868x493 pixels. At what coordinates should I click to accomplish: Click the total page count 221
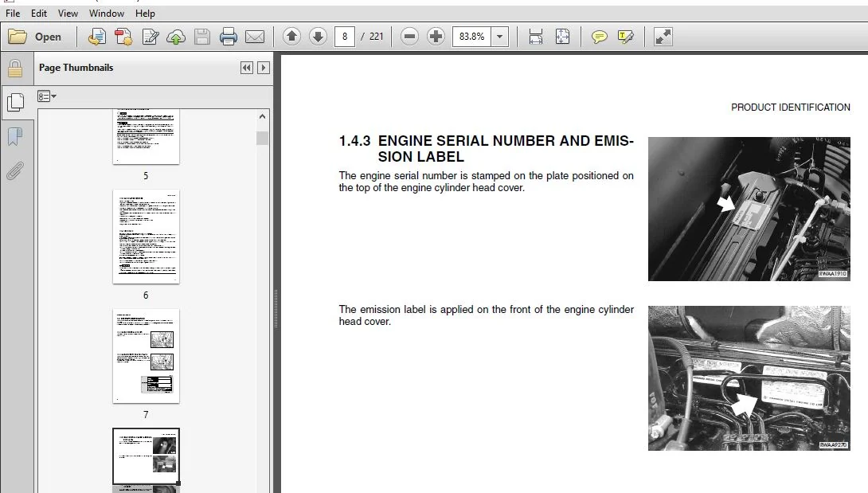tap(377, 37)
